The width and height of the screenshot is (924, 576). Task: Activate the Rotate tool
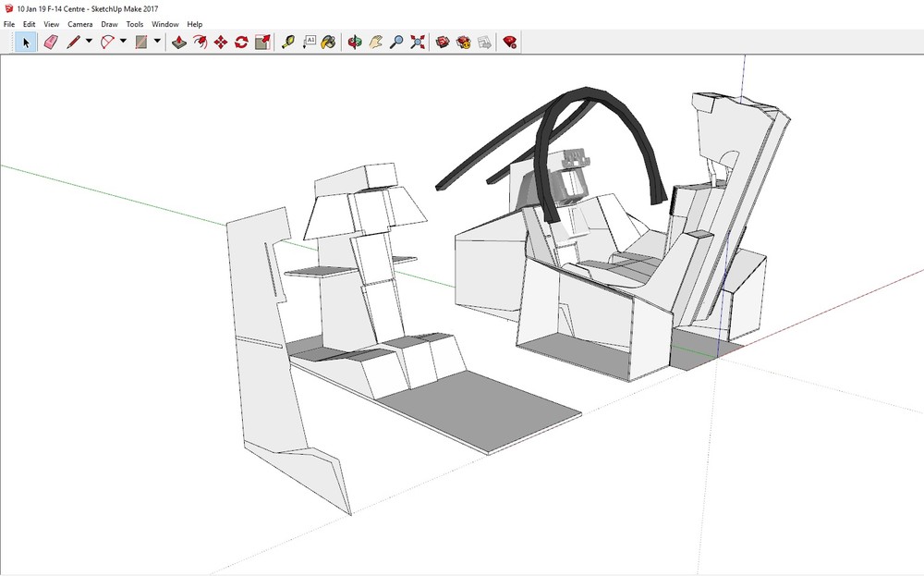241,41
